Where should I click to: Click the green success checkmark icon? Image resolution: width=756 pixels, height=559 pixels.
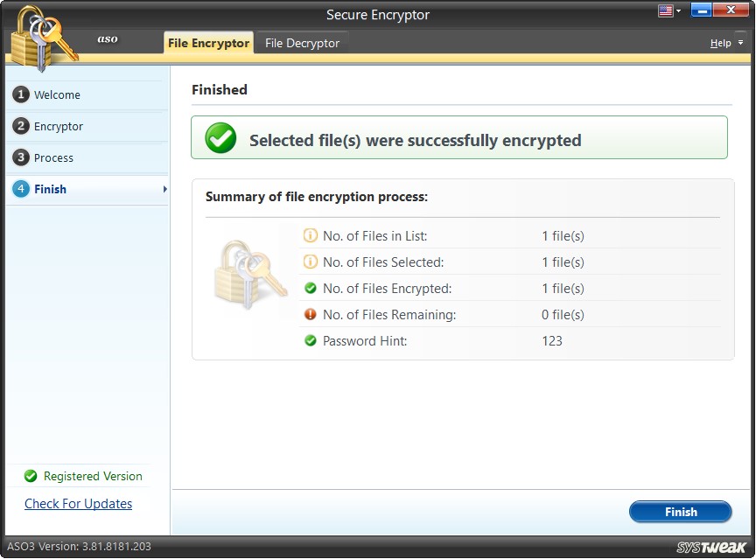220,137
